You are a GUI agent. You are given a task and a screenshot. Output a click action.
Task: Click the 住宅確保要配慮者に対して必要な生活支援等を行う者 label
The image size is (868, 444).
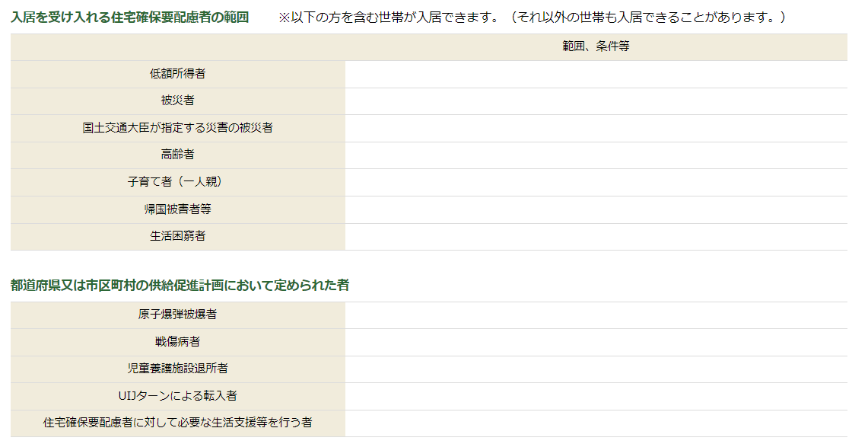pos(177,423)
